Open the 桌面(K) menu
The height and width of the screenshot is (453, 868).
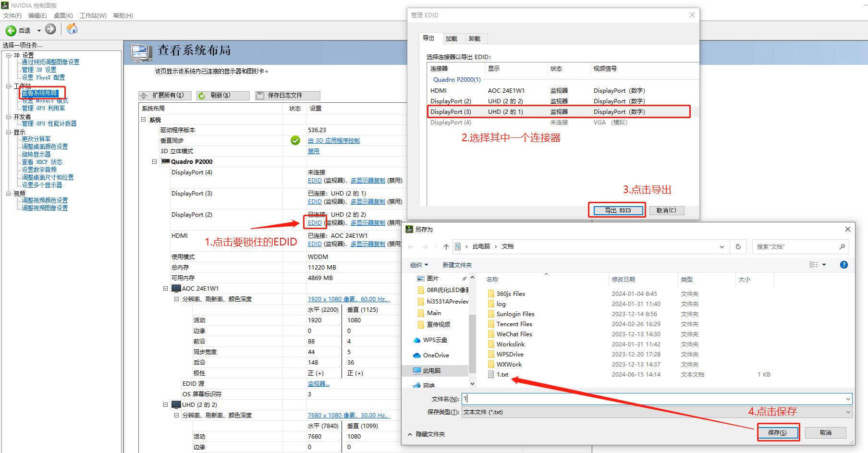(x=63, y=16)
